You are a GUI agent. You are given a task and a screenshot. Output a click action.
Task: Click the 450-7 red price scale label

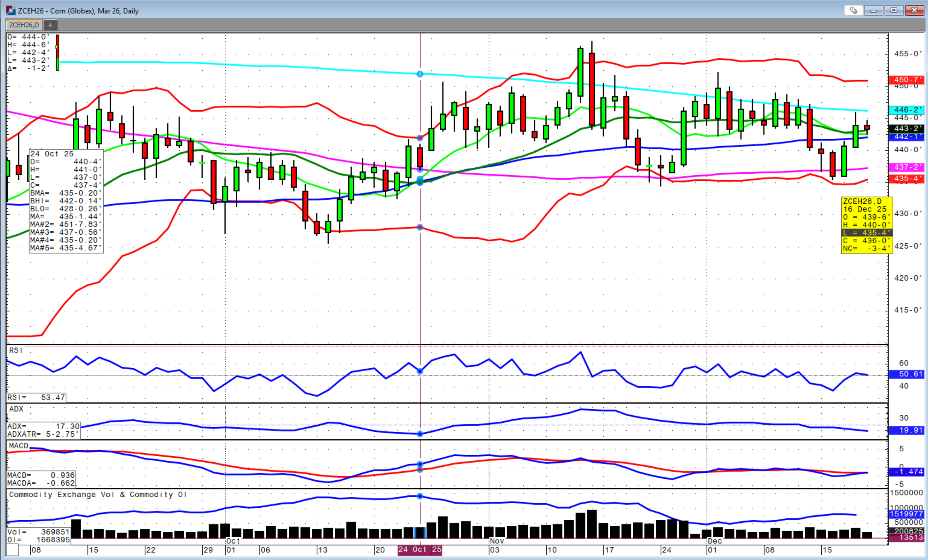click(906, 80)
